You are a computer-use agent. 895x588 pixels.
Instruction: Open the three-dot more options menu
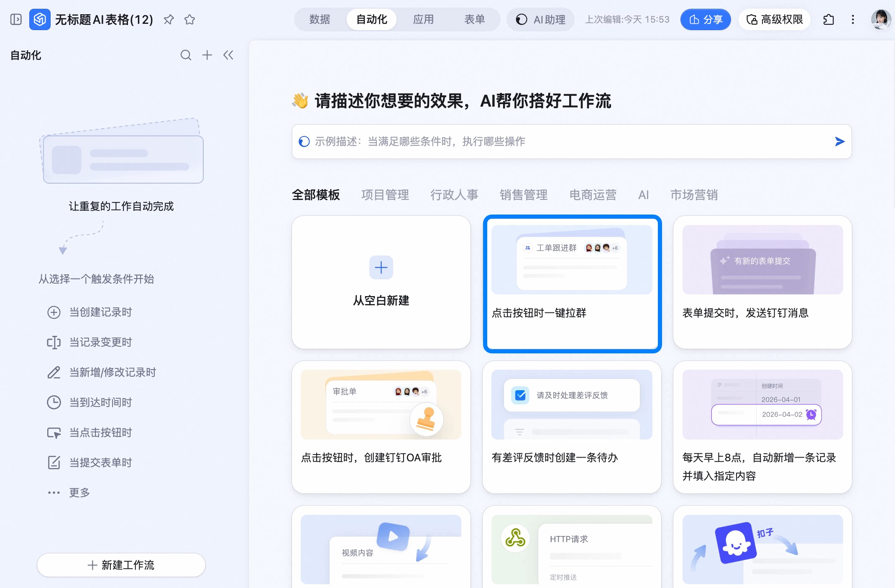(x=853, y=19)
